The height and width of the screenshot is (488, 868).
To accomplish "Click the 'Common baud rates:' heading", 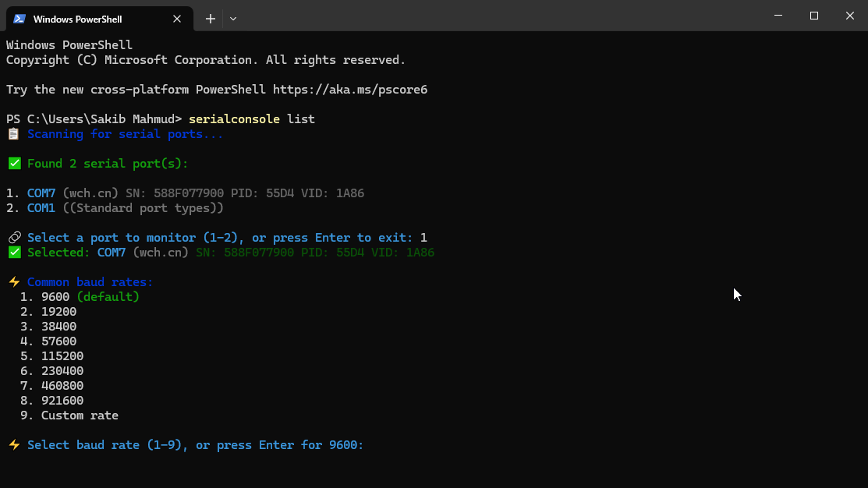I will pos(90,282).
